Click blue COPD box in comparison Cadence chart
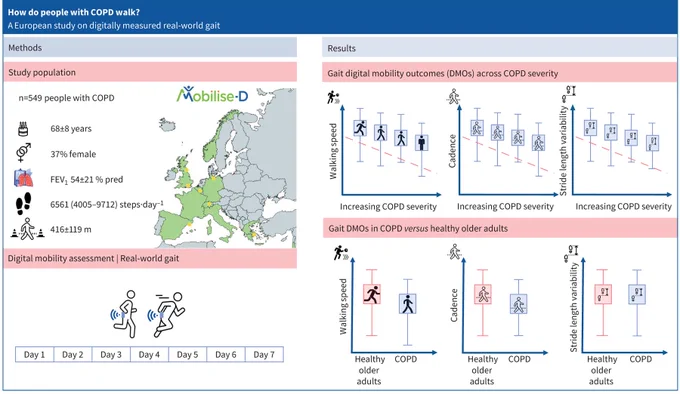The image size is (680, 394). pyautogui.click(x=518, y=304)
